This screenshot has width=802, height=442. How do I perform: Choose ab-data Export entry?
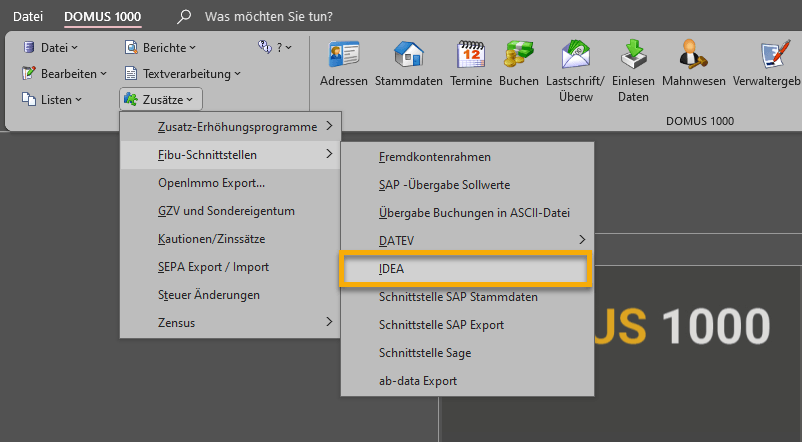coord(467,381)
